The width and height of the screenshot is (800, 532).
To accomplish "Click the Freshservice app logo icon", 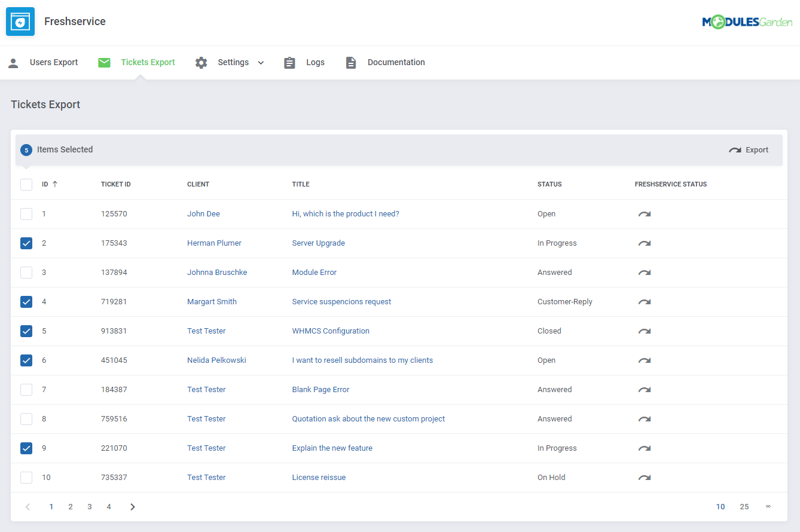I will point(20,22).
